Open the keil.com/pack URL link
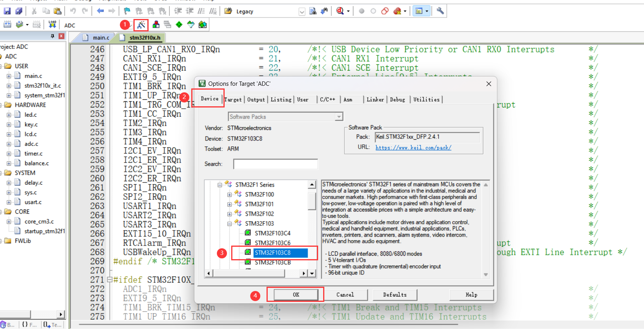This screenshot has height=329, width=644. [413, 147]
